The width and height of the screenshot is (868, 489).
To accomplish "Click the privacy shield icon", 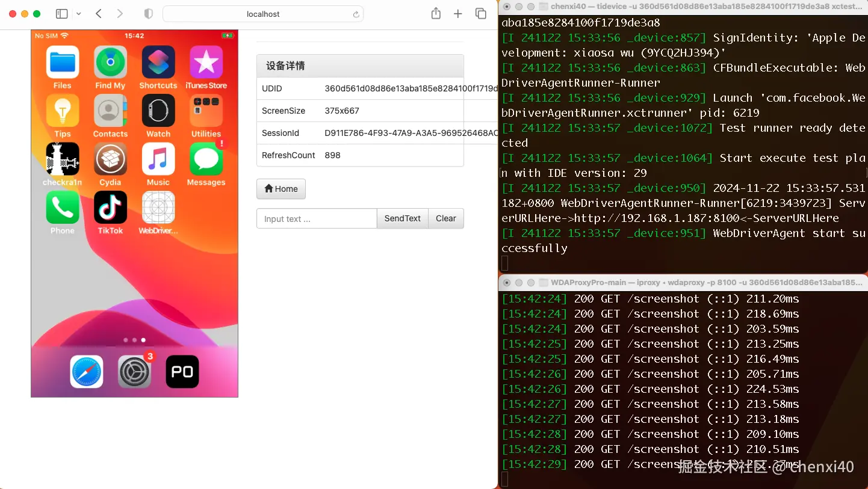I will point(149,14).
